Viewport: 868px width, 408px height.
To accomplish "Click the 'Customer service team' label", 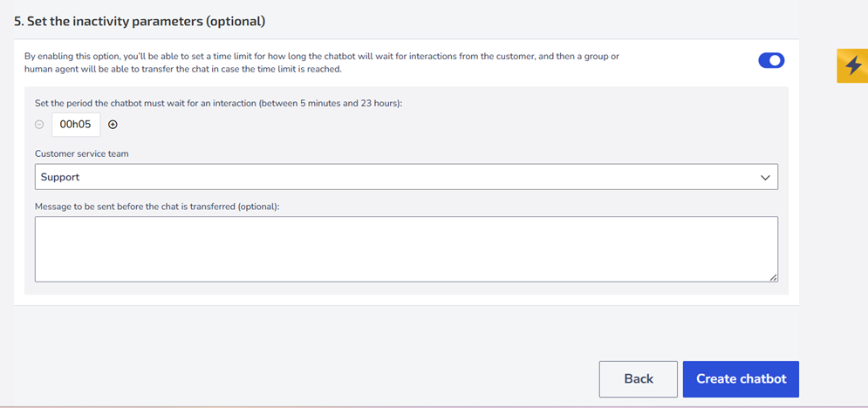I will click(x=81, y=153).
